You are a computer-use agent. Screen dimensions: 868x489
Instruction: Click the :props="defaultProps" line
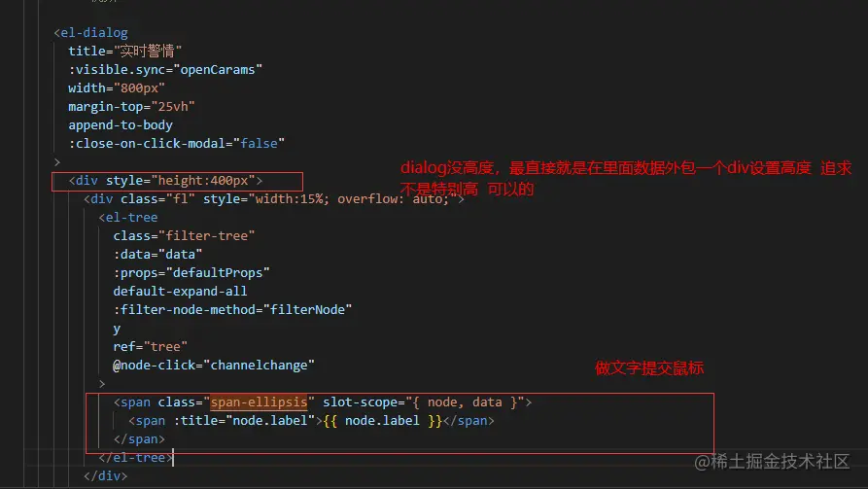pos(191,272)
